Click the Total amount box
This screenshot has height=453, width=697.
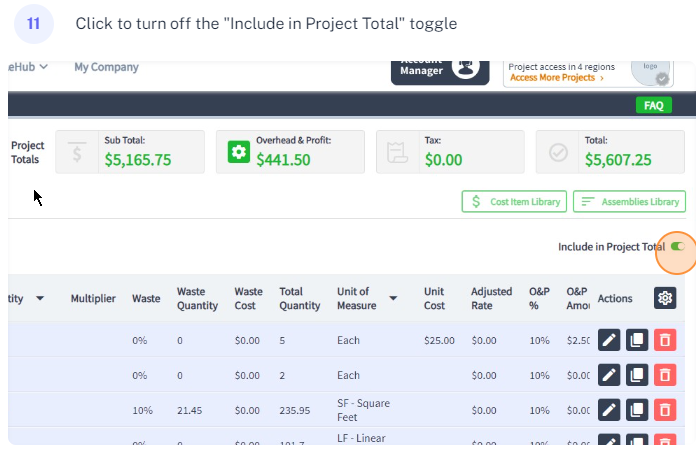(x=610, y=152)
